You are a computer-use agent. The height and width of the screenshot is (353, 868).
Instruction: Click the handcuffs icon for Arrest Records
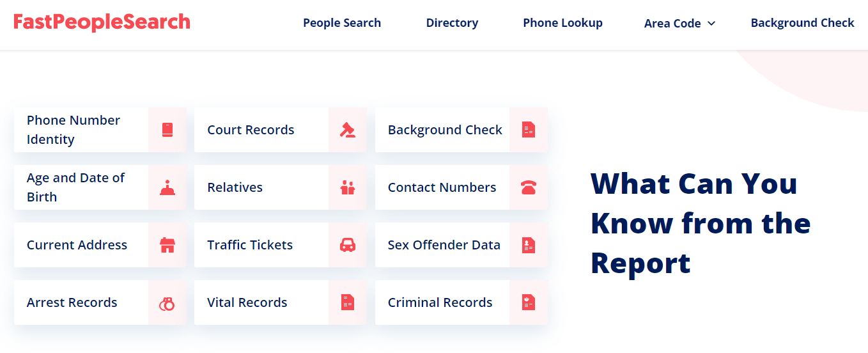[x=167, y=304]
